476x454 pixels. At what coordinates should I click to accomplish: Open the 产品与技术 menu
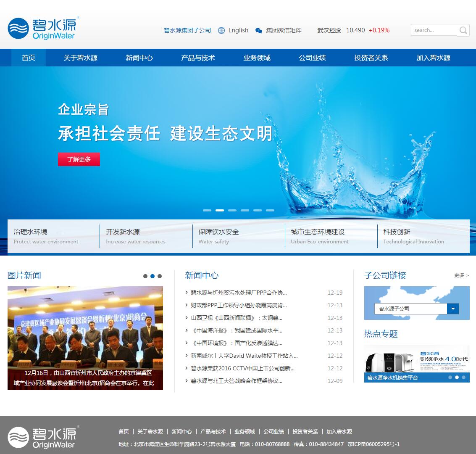(x=198, y=58)
